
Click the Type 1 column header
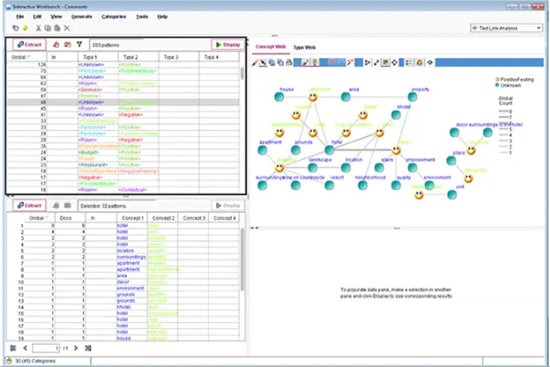coord(98,57)
